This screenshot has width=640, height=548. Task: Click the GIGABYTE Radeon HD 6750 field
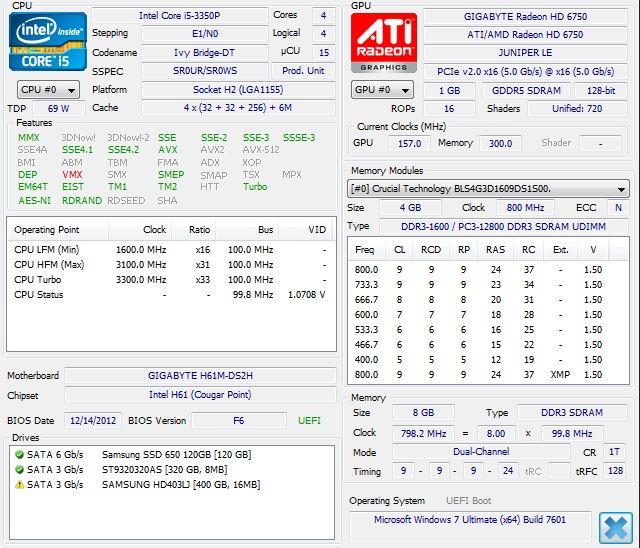526,17
